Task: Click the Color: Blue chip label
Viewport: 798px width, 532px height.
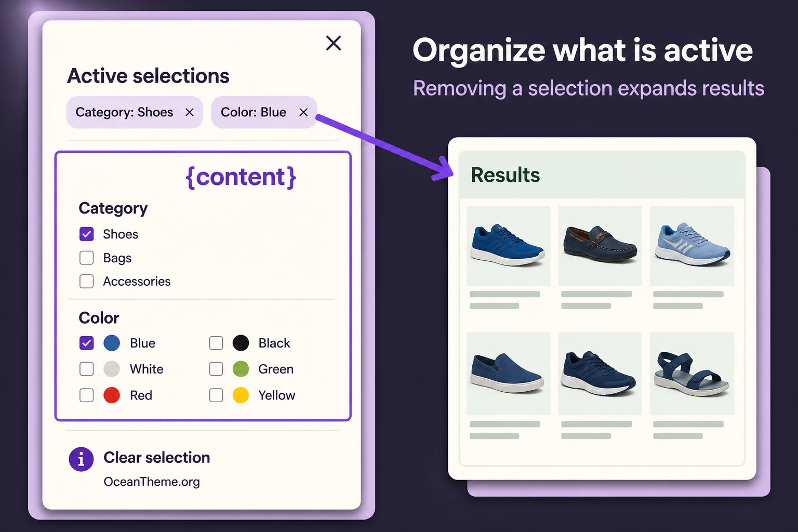Action: 254,112
